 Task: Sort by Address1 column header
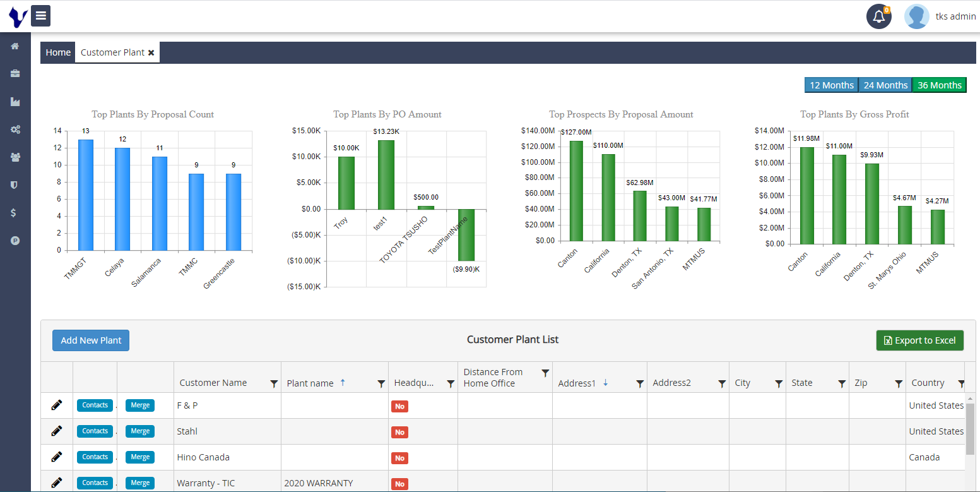point(577,383)
